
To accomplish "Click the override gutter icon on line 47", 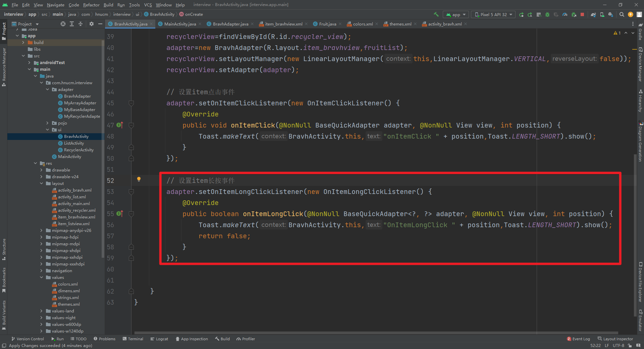I will click(120, 125).
